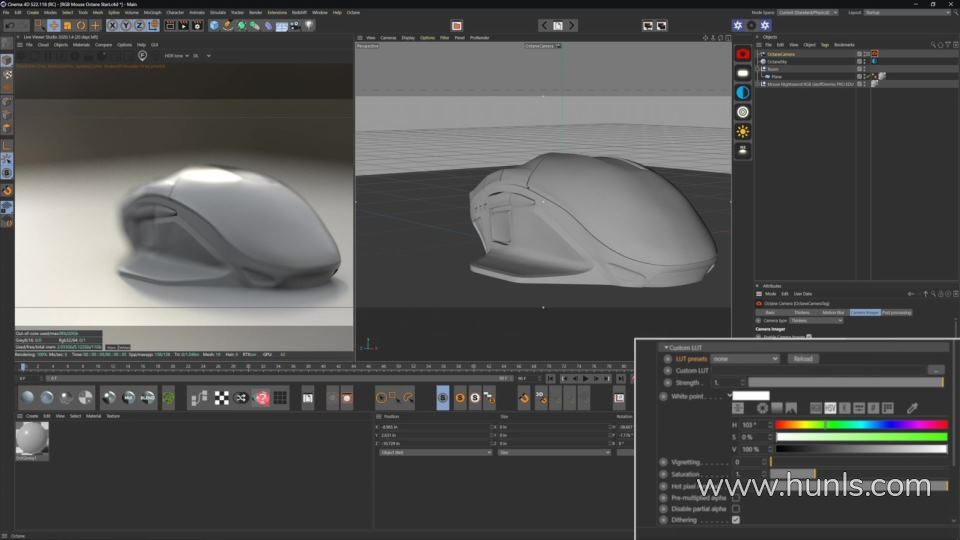This screenshot has width=960, height=540.
Task: Click the Cube primitive icon
Action: click(x=214, y=25)
